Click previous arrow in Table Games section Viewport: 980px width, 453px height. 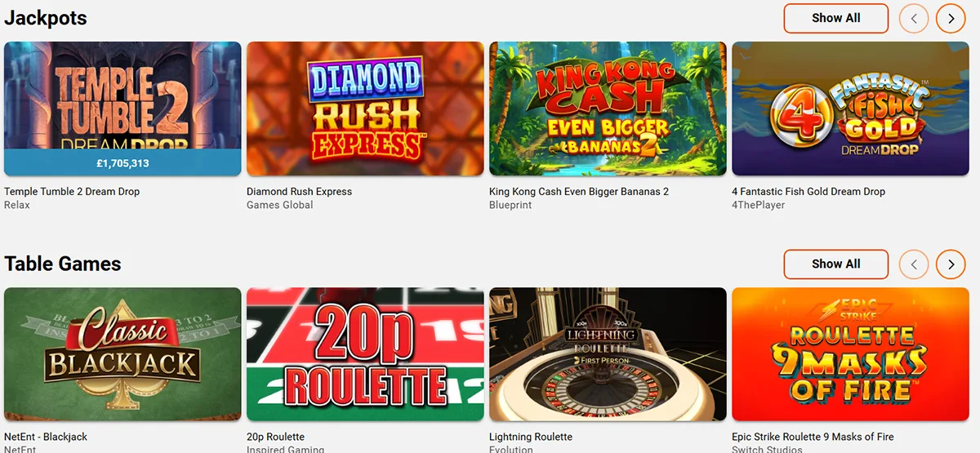pos(914,264)
